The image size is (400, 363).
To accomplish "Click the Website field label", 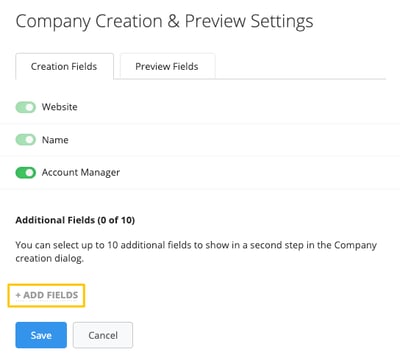I will click(59, 107).
